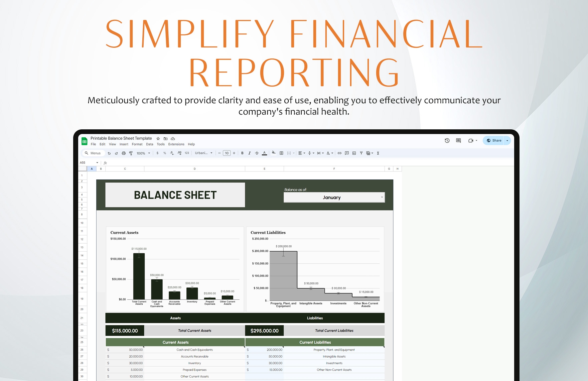Open the Edit menu
Viewport: 588px width, 381px height.
[102, 144]
